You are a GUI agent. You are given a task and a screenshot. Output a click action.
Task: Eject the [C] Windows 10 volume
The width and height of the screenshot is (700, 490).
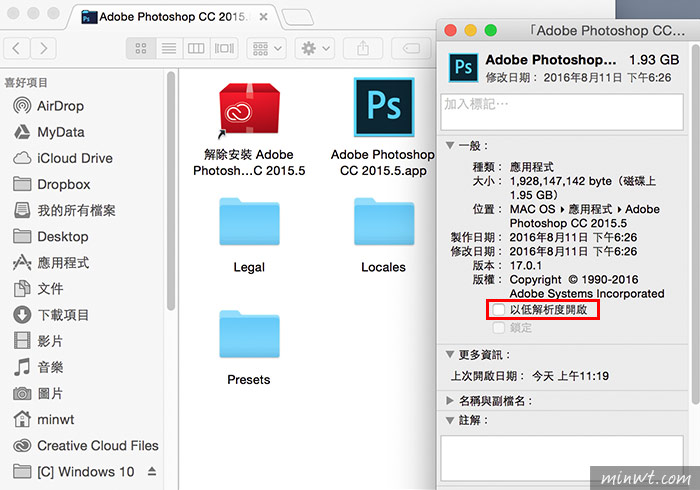[x=152, y=471]
